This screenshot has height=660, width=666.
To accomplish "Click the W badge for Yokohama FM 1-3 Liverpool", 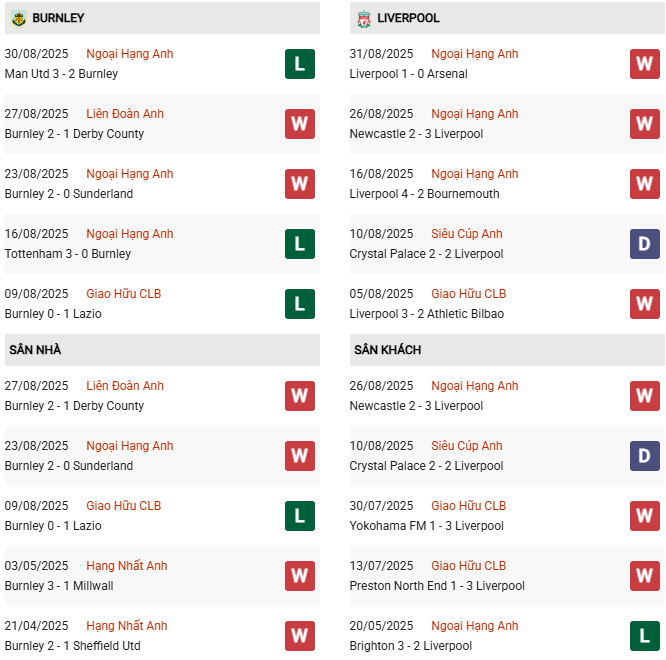I will [x=644, y=516].
